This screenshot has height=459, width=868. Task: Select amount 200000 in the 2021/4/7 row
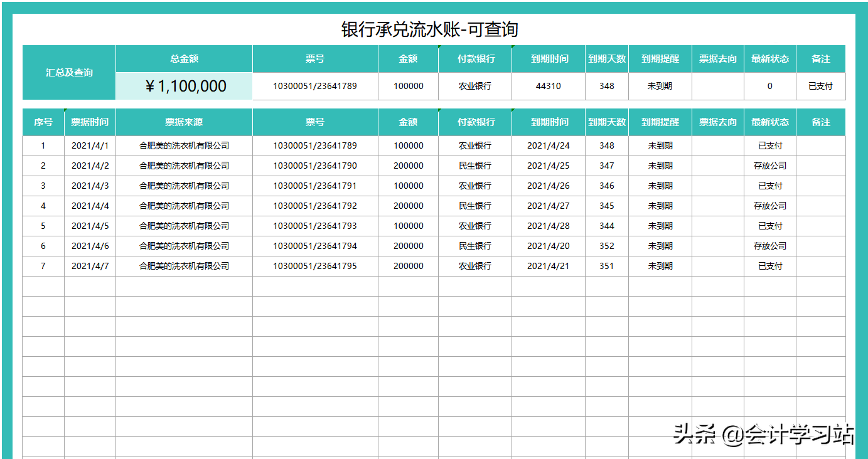[x=409, y=266]
